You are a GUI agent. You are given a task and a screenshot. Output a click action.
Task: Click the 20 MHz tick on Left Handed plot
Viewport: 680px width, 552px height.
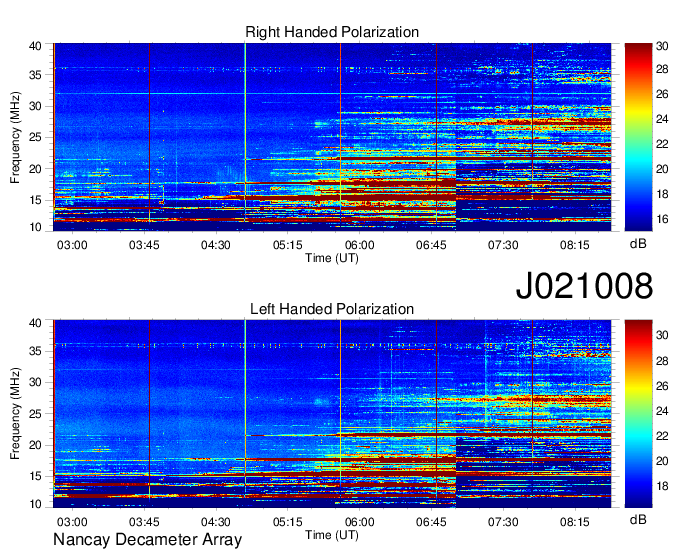click(x=35, y=445)
